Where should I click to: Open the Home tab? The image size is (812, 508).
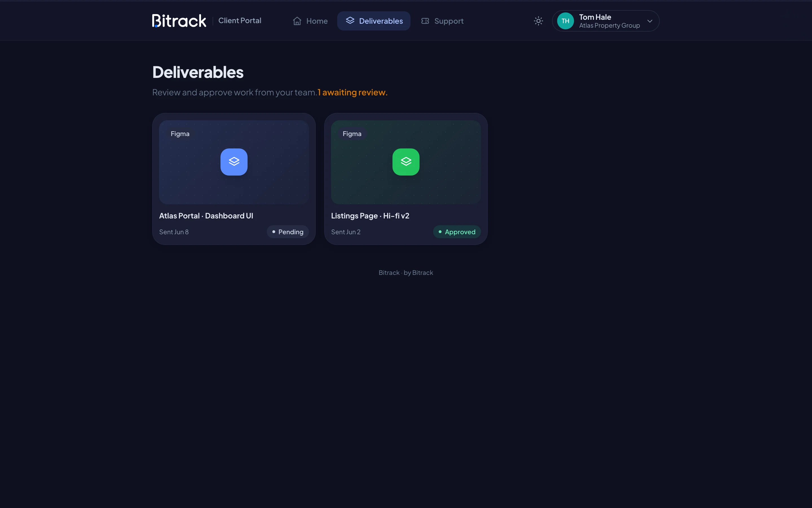click(310, 21)
